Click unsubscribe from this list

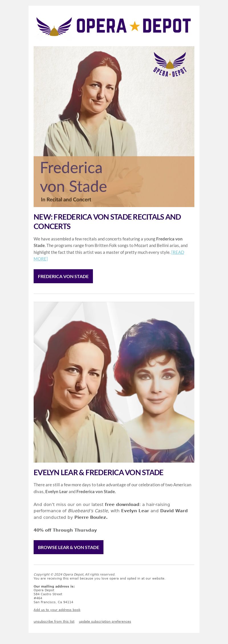(x=54, y=621)
